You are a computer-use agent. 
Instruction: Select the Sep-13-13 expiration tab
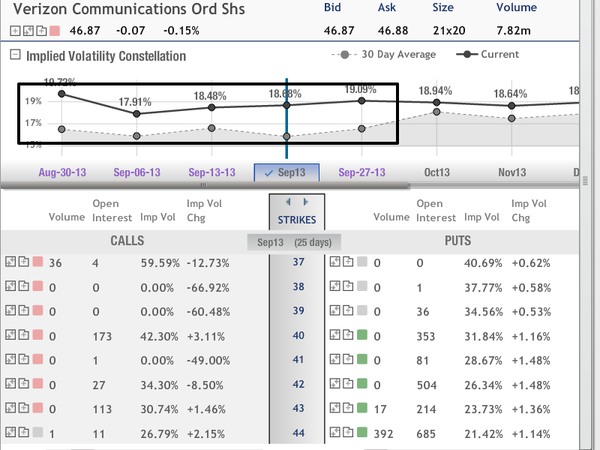[212, 173]
